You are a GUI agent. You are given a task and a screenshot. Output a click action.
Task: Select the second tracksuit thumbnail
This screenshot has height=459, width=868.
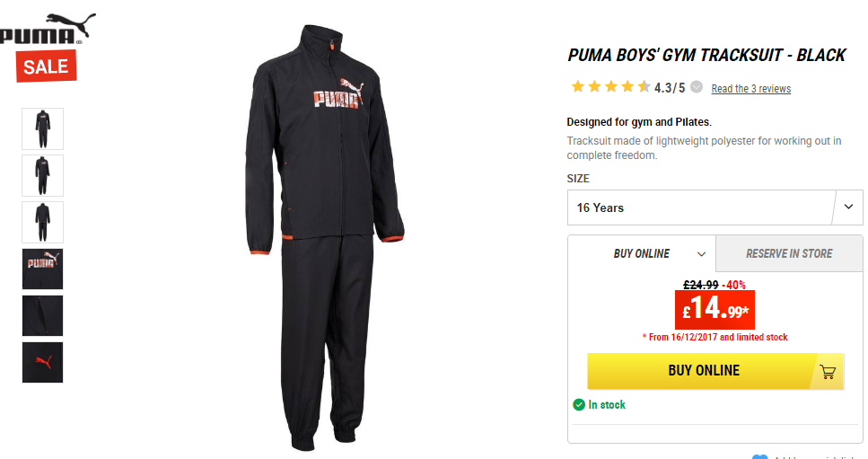[x=42, y=175]
